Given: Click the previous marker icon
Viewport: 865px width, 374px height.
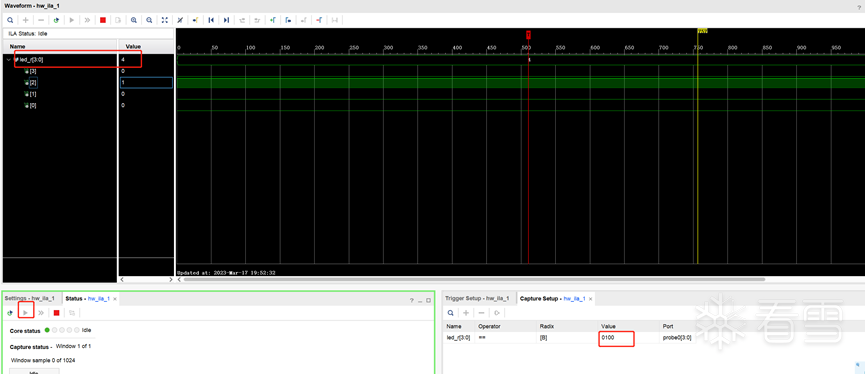Looking at the screenshot, I should 288,20.
